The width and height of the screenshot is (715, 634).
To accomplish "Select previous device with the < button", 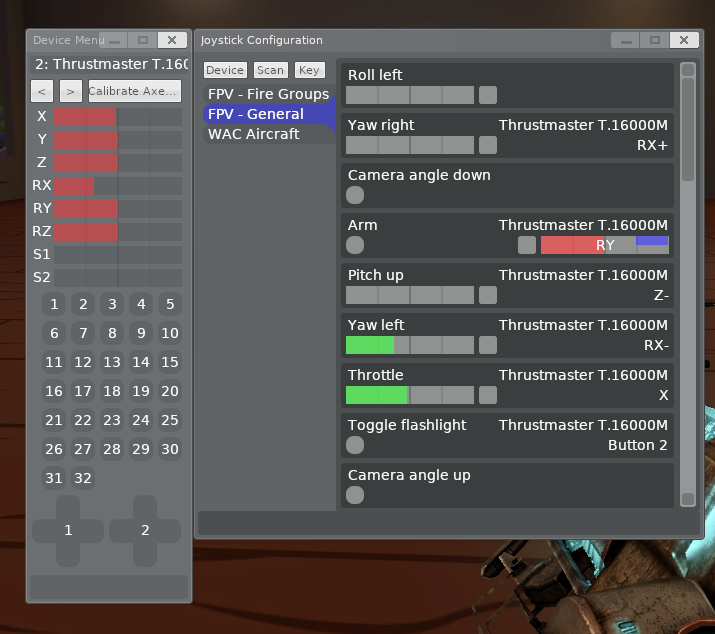I will click(x=42, y=91).
